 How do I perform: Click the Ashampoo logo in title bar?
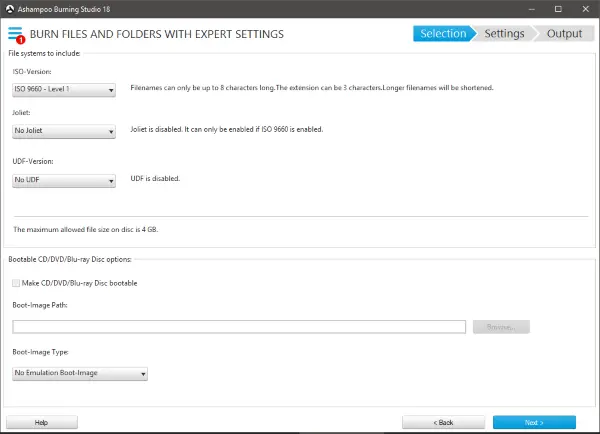(x=10, y=9)
